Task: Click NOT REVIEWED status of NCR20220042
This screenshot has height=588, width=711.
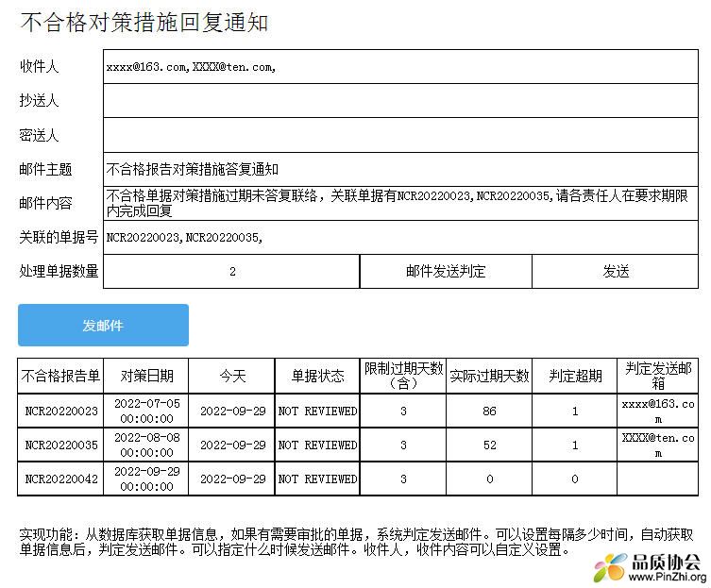Action: (x=317, y=479)
